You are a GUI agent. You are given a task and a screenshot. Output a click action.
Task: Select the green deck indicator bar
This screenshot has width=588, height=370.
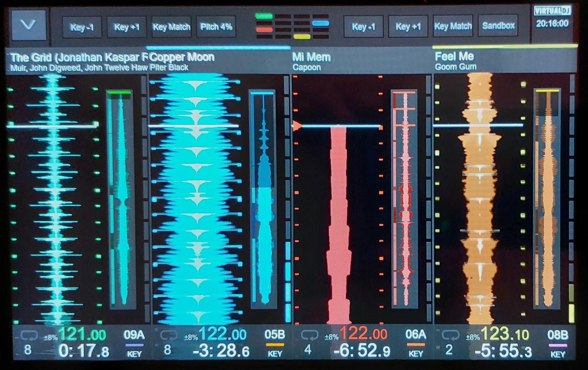pos(264,16)
